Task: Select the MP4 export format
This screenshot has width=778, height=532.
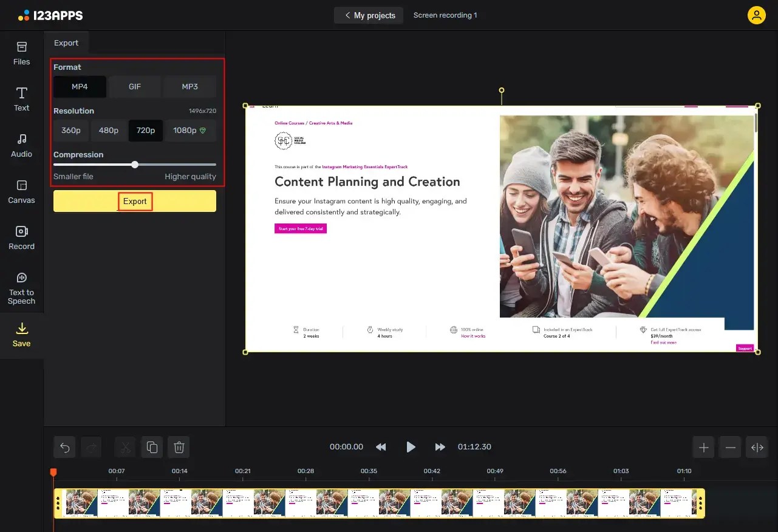Action: tap(79, 86)
